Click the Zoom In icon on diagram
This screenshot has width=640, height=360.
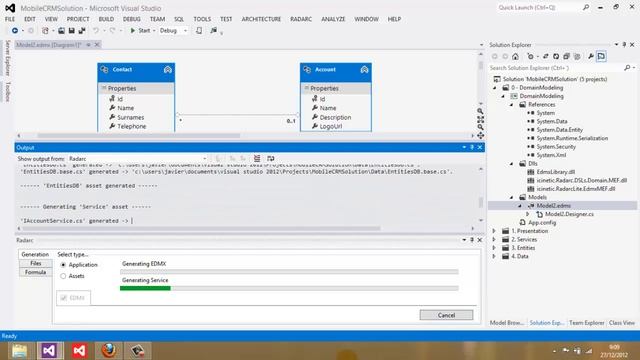tap(480, 111)
